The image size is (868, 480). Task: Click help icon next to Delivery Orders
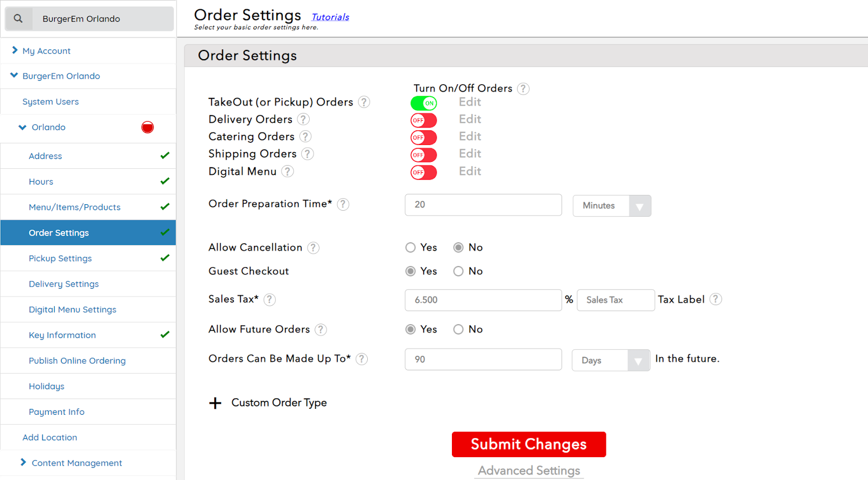(x=304, y=119)
